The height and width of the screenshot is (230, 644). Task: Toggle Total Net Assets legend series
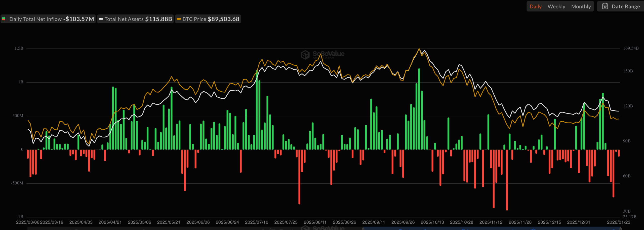pos(135,19)
